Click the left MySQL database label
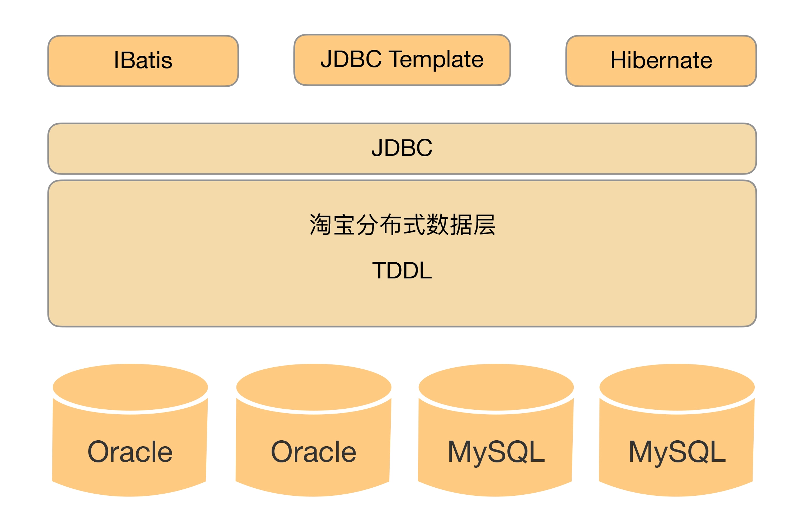The width and height of the screenshot is (812, 527). 496,452
